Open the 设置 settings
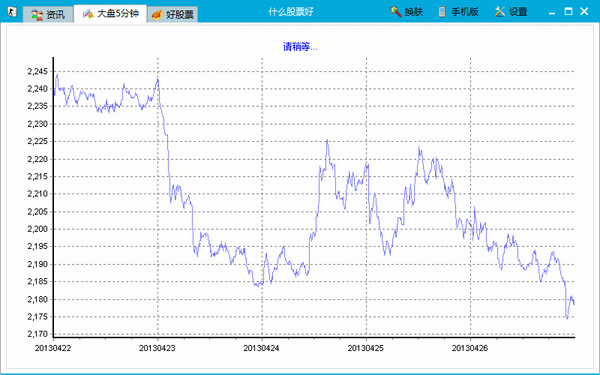Screen dimensions: 600x375 (x=511, y=12)
